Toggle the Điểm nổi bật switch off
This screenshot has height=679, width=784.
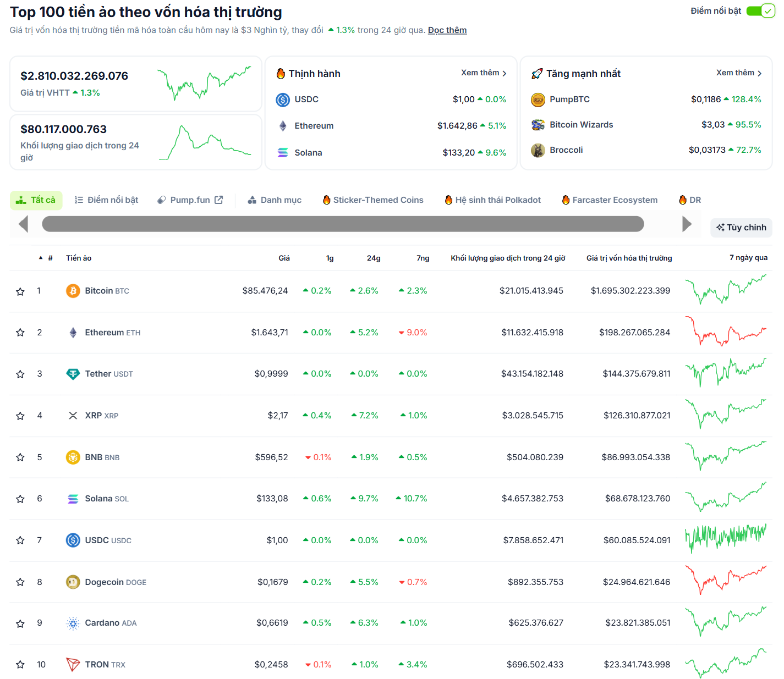pyautogui.click(x=760, y=11)
